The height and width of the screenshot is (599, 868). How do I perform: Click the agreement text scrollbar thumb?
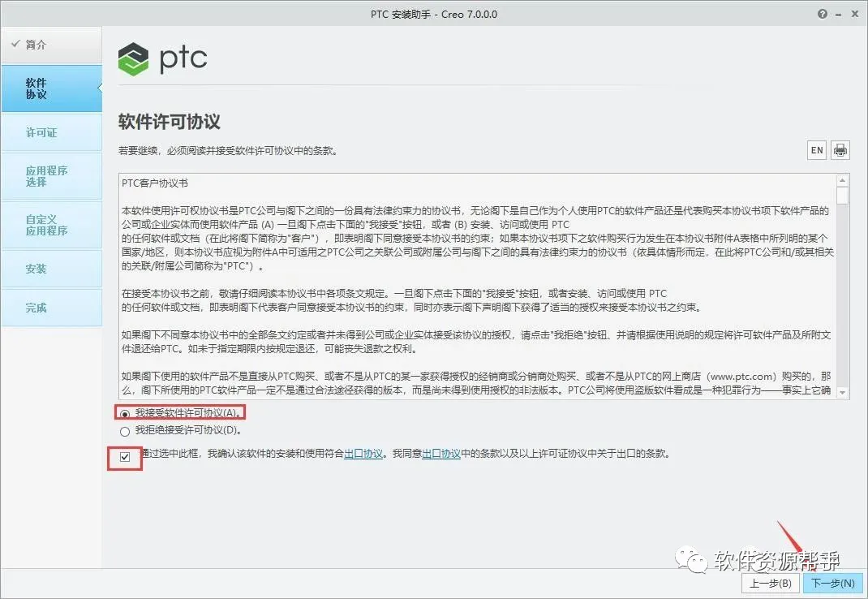(x=842, y=196)
